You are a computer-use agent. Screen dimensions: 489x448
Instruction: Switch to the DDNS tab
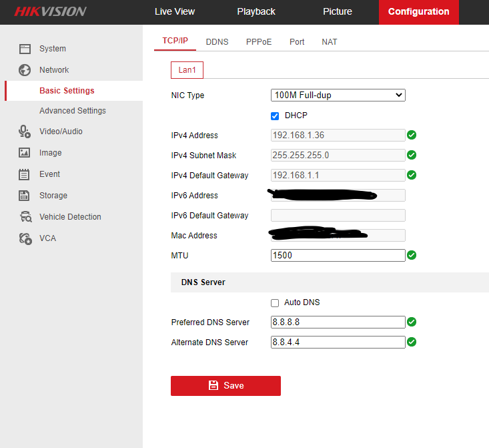pyautogui.click(x=217, y=41)
